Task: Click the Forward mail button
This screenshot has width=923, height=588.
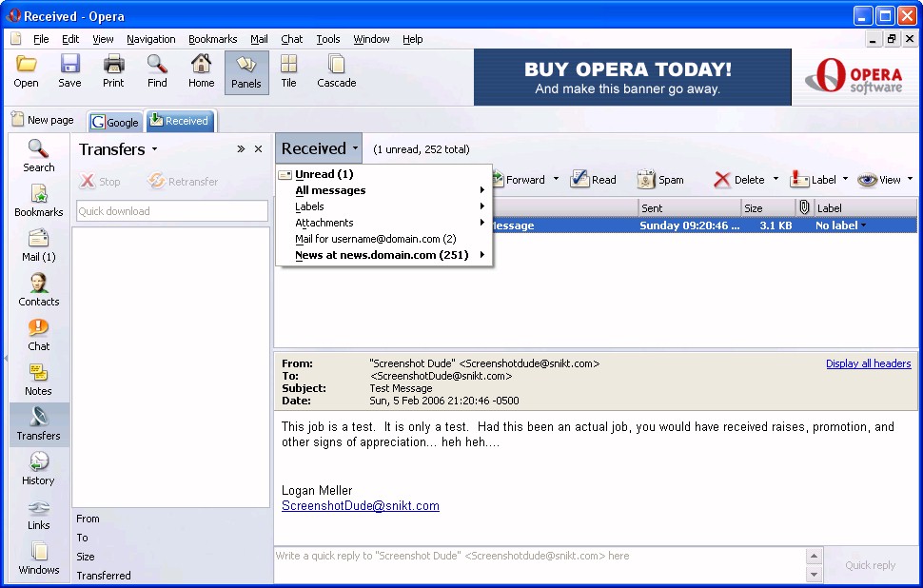Action: [x=520, y=180]
